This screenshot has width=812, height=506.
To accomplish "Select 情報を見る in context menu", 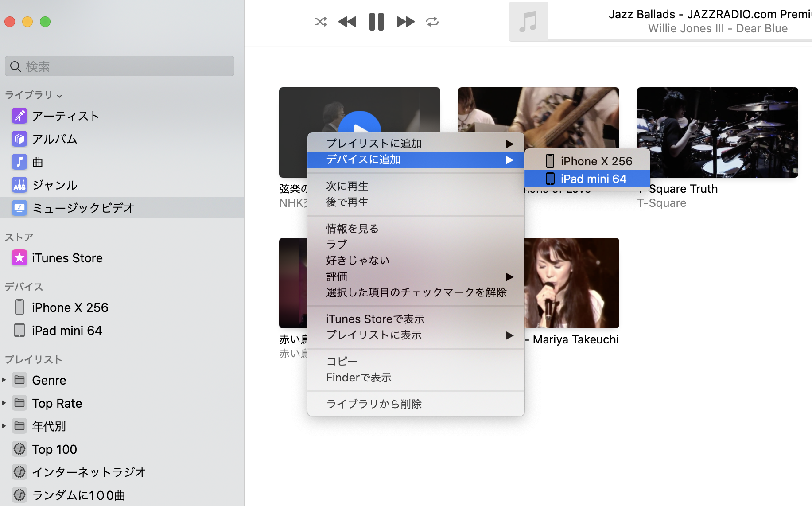I will (416, 229).
